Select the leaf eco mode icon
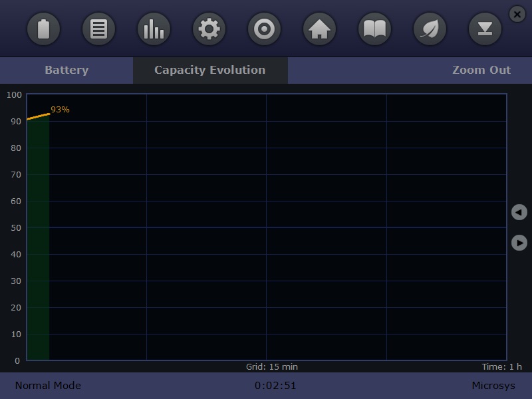The image size is (532, 399). [430, 29]
